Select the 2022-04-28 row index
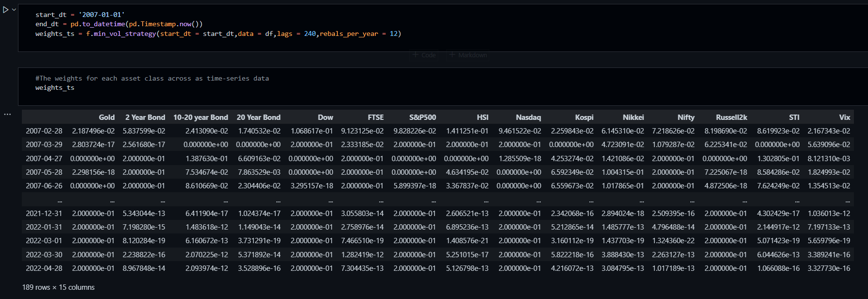 click(x=44, y=268)
